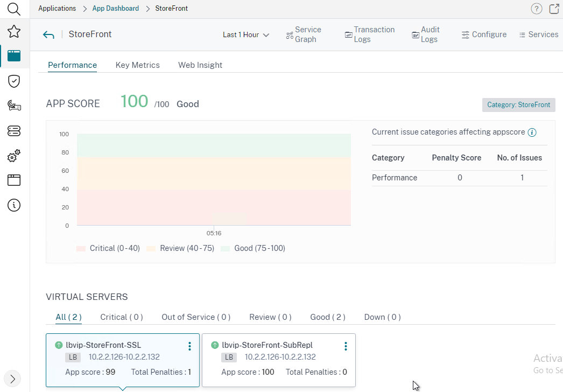Filter virtual servers by Out of Service (0)

(196, 317)
